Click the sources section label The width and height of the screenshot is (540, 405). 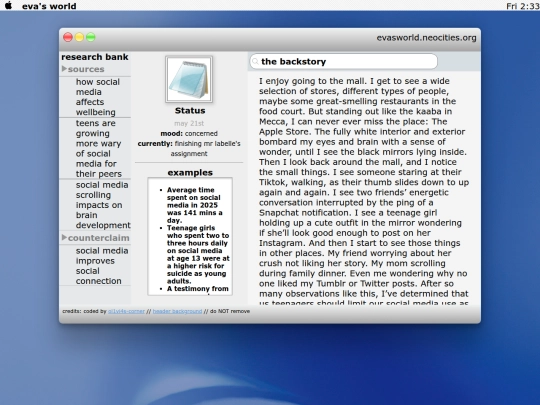tap(86, 69)
